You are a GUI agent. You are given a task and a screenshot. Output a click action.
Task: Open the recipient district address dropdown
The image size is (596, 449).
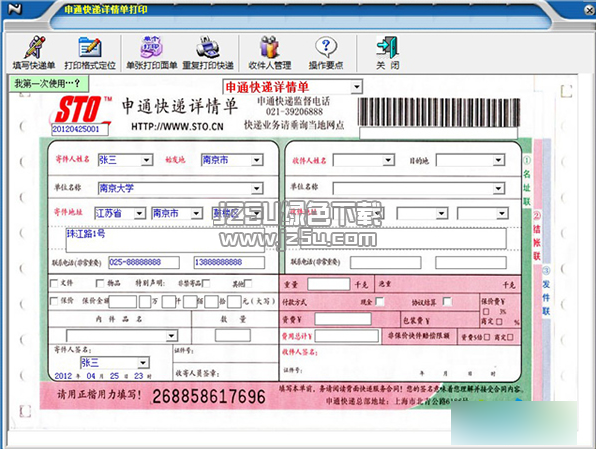[502, 213]
